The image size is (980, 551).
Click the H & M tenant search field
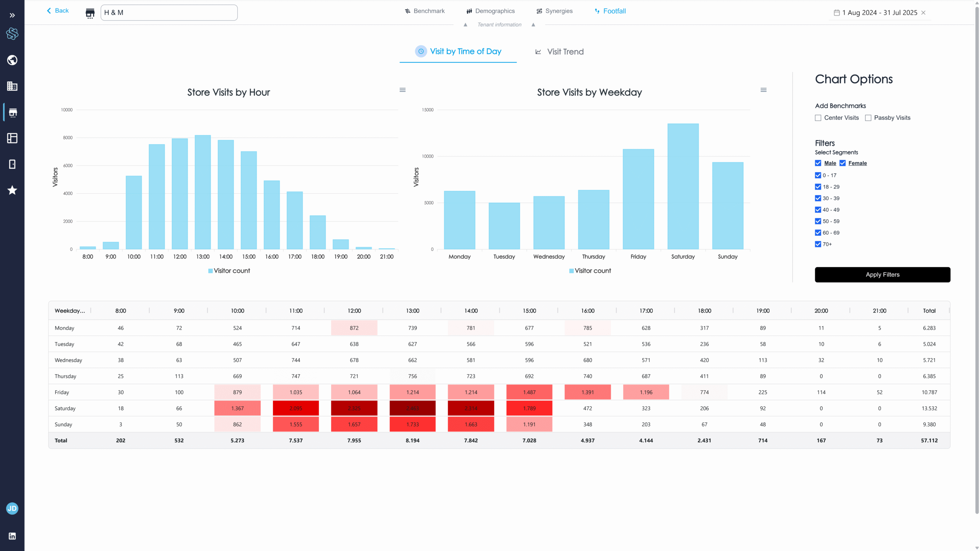point(169,13)
